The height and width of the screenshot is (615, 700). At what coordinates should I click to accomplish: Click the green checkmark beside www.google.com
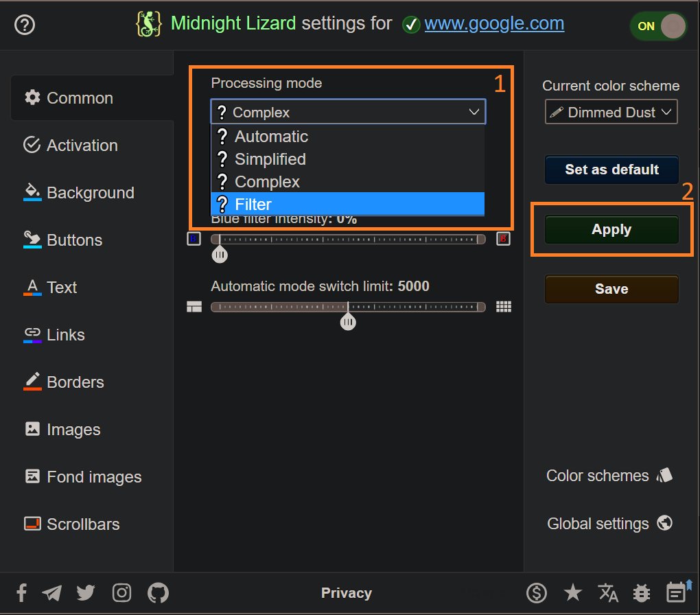pos(410,25)
